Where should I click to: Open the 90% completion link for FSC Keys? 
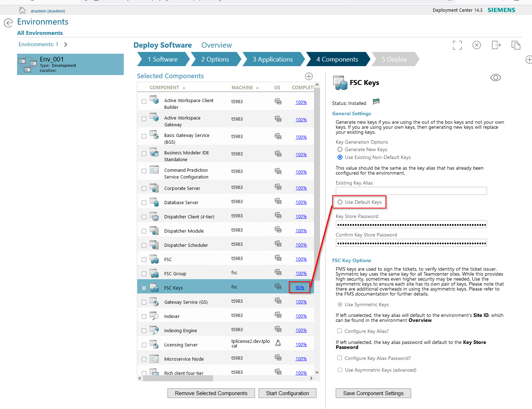pyautogui.click(x=300, y=288)
